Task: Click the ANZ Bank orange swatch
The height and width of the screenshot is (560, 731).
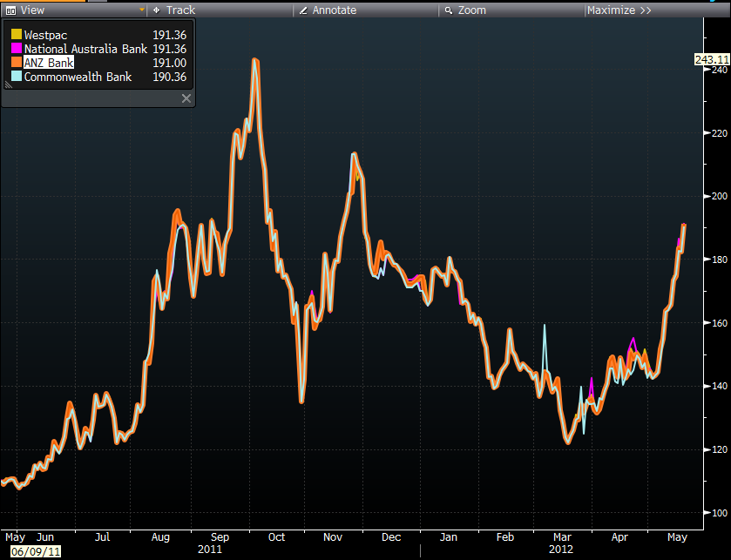Action: 16,63
